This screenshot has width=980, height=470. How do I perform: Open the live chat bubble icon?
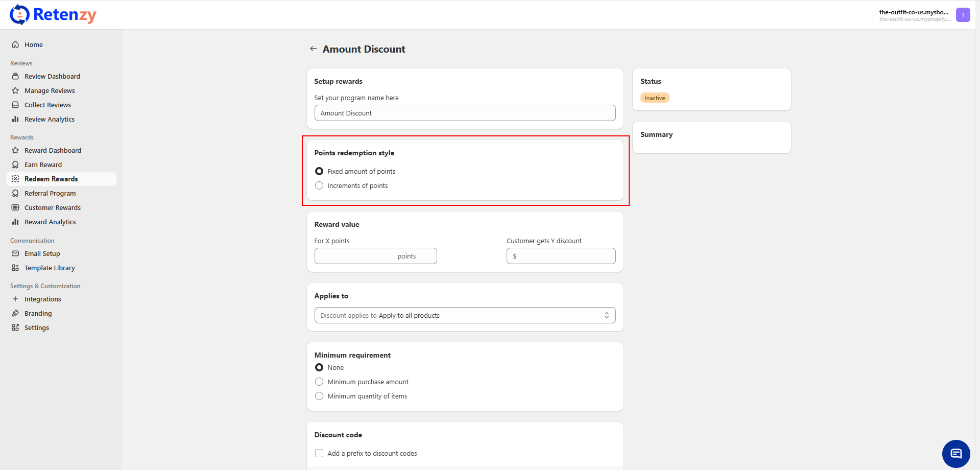pyautogui.click(x=955, y=453)
